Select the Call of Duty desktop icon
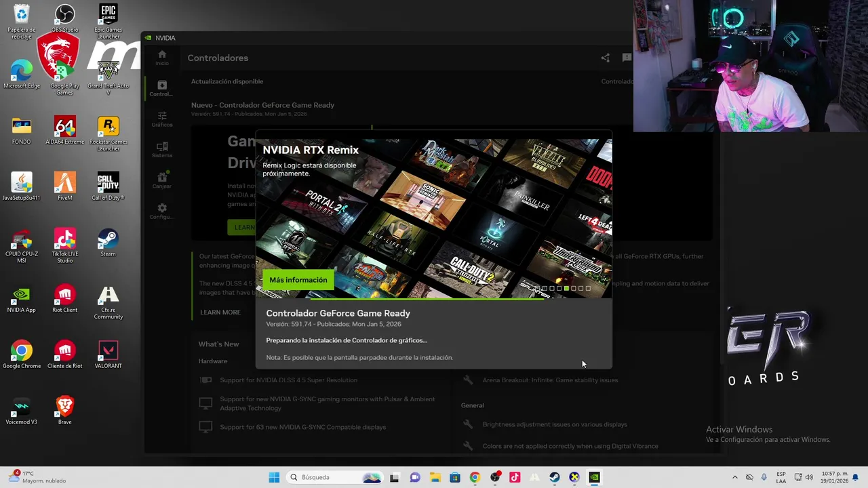This screenshot has width=868, height=488. point(108,187)
